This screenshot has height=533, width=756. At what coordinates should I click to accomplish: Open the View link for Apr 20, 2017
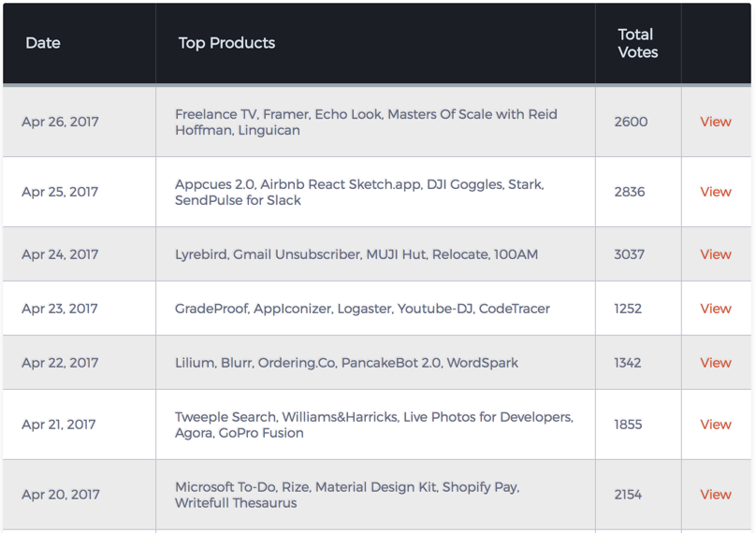(x=716, y=495)
